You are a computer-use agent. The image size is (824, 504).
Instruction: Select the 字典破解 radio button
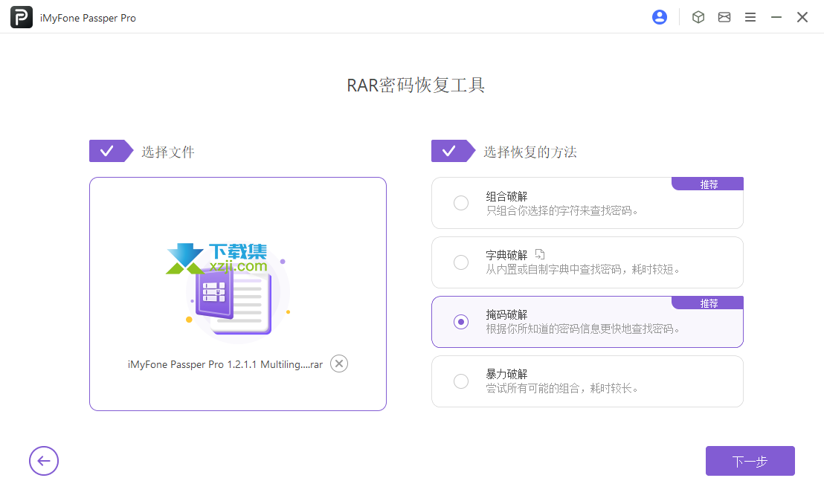(461, 262)
